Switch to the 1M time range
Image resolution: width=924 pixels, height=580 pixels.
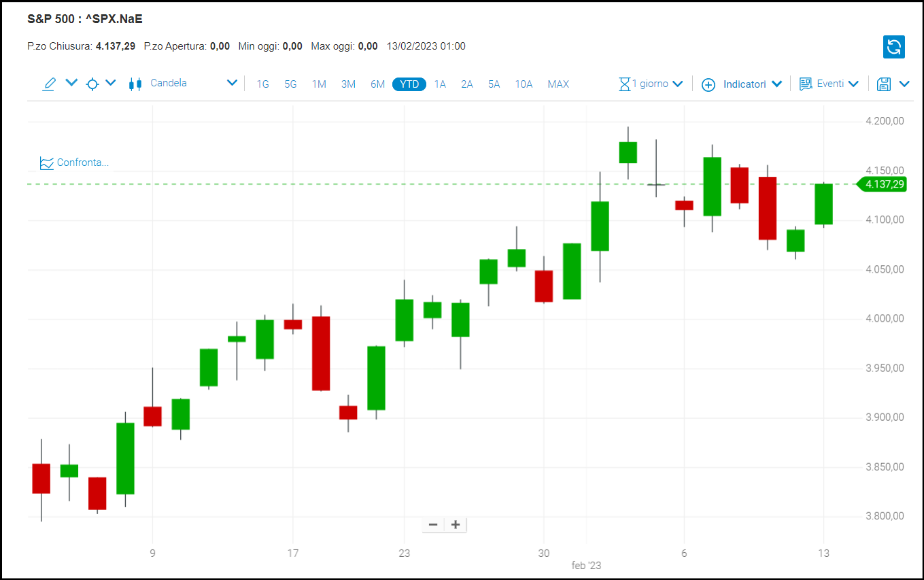point(319,84)
